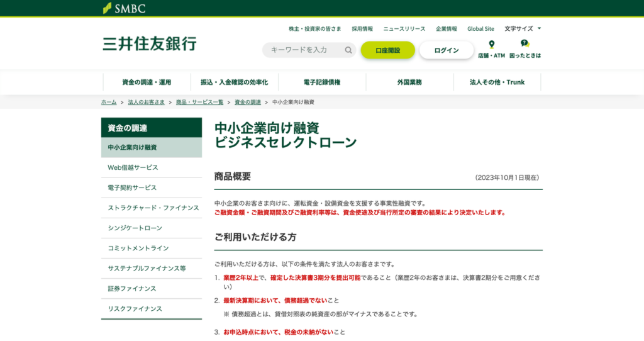The image size is (644, 341).
Task: Select サステナブルファイナンス等 in sidebar
Action: coord(152,268)
